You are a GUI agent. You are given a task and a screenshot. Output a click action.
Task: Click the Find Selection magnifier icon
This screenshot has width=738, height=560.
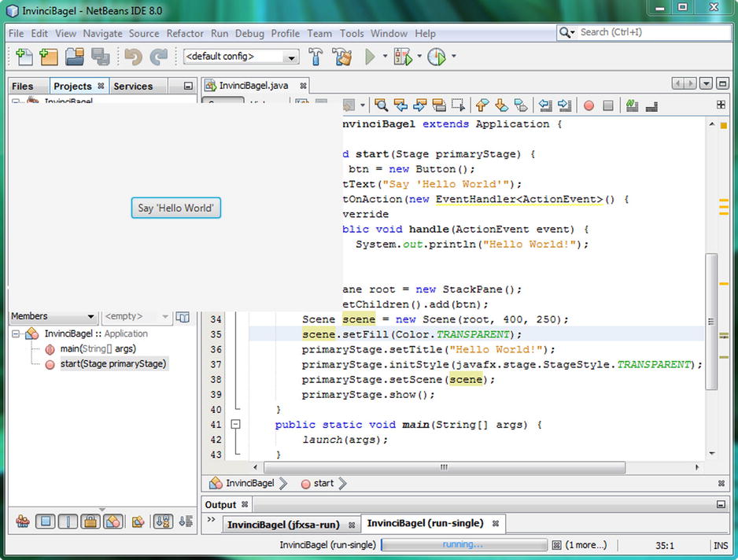pyautogui.click(x=382, y=105)
